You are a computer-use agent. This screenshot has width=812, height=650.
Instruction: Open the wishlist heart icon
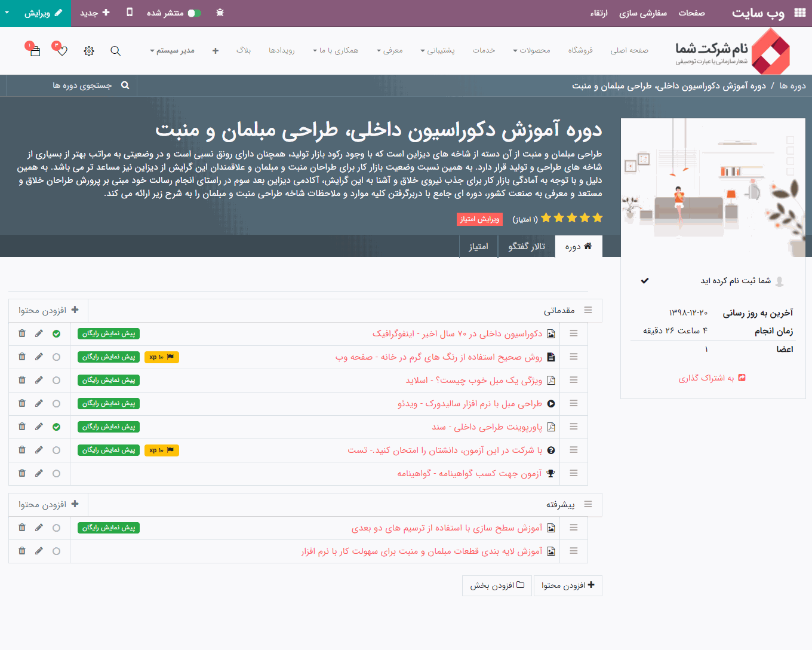tap(62, 51)
